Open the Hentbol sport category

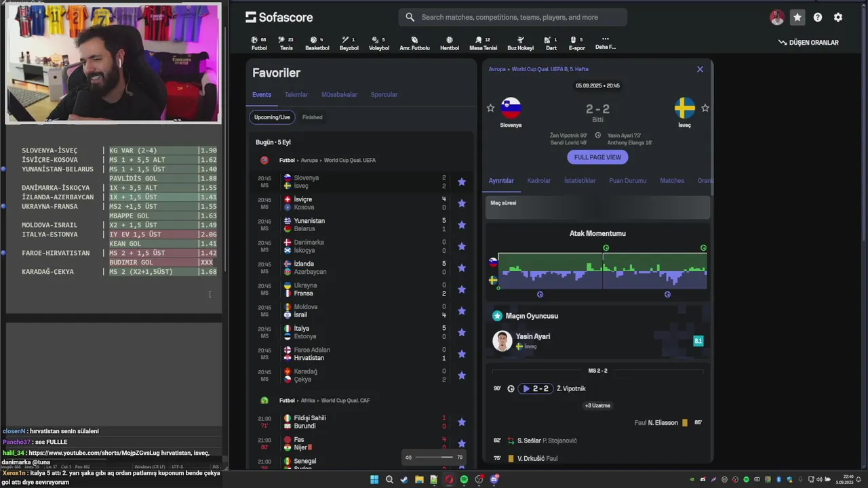click(449, 43)
